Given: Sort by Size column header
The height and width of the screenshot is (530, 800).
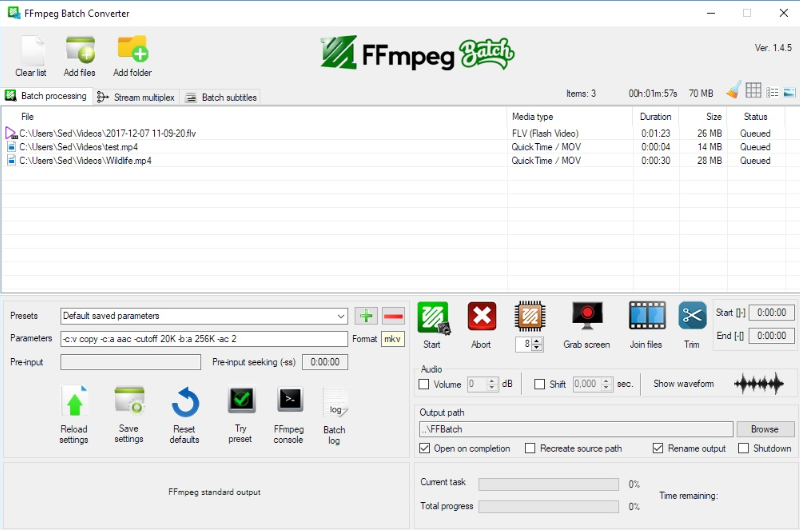Looking at the screenshot, I should click(x=713, y=117).
